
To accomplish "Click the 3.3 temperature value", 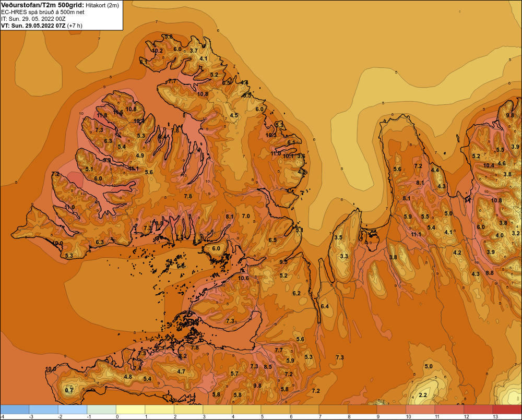I will point(344,256).
